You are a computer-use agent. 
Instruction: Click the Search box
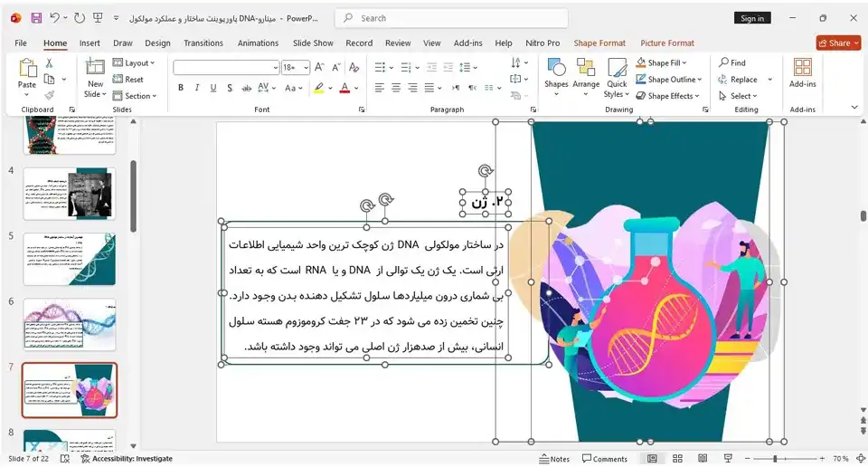(x=451, y=18)
